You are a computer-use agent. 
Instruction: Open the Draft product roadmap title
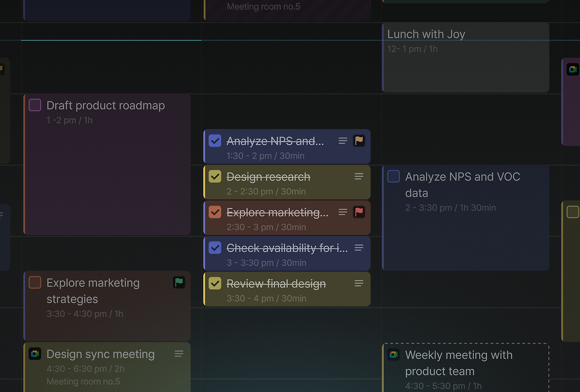106,105
